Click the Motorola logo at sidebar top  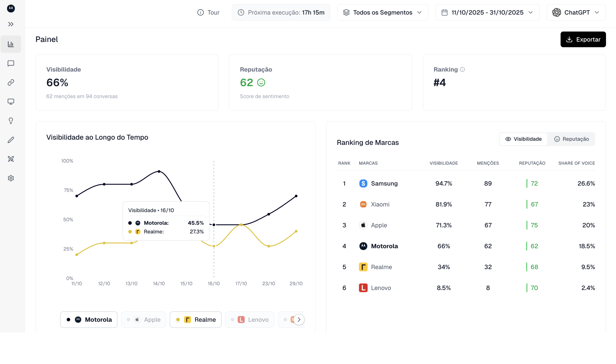pyautogui.click(x=11, y=8)
